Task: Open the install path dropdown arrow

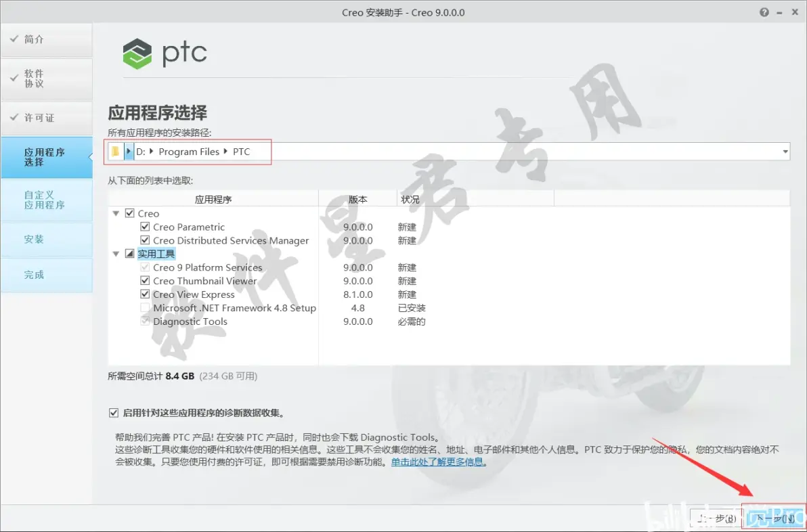Action: point(785,151)
